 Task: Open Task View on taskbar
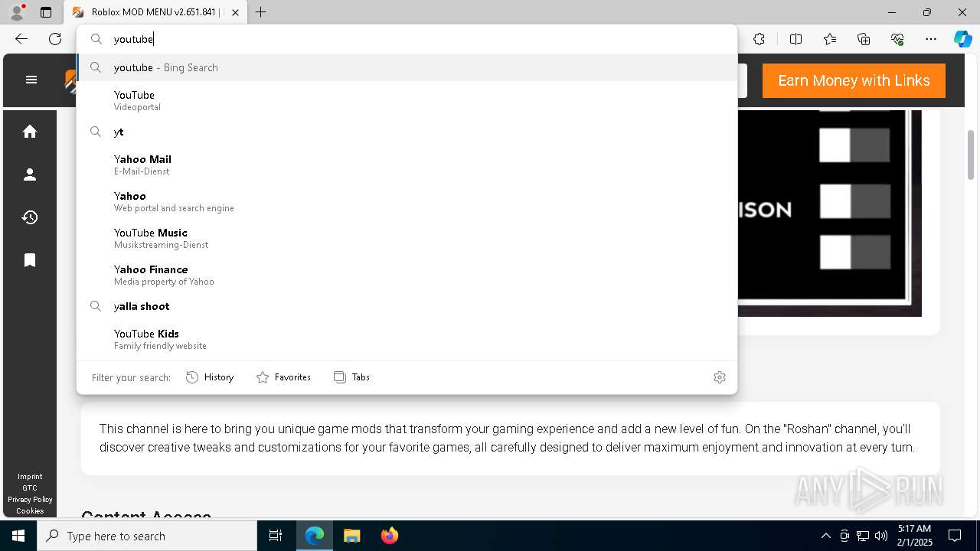[x=276, y=536]
